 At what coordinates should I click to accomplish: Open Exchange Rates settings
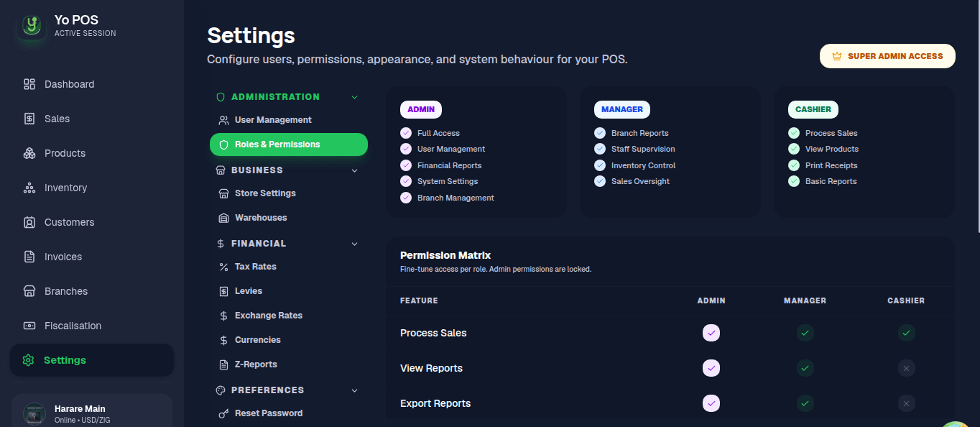pyautogui.click(x=289, y=316)
